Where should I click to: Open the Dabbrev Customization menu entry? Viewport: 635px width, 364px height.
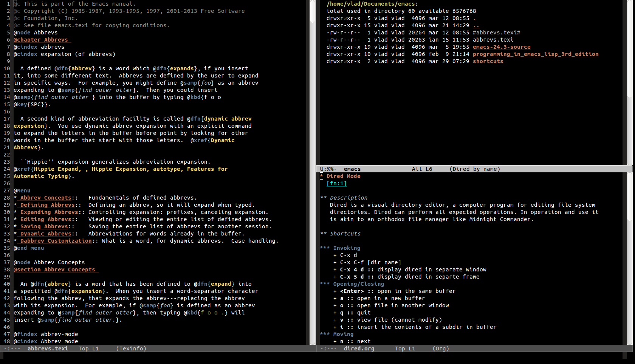56,241
